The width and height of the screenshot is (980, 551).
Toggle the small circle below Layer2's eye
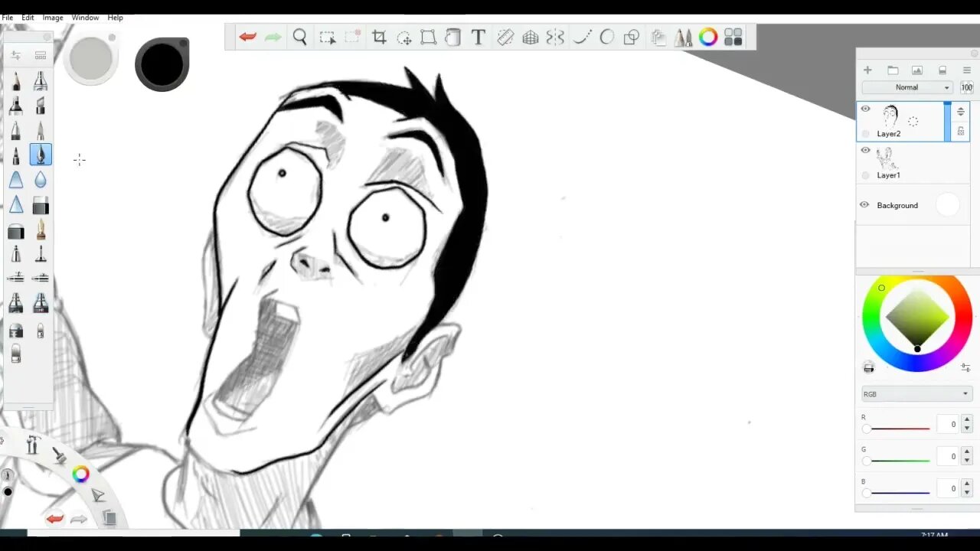tap(866, 134)
